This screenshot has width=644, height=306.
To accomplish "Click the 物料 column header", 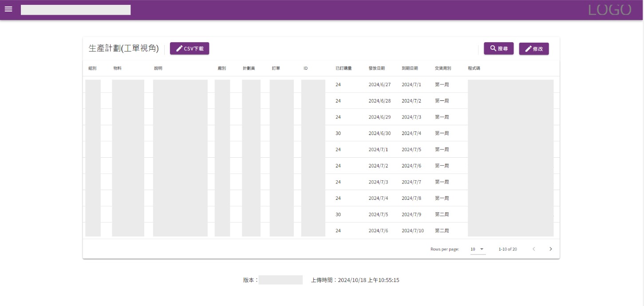I will click(117, 68).
